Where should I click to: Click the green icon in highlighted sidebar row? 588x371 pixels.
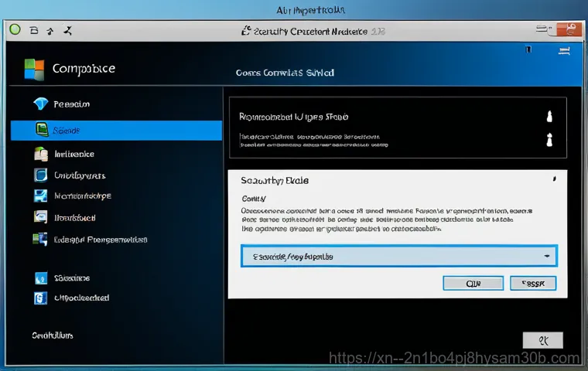click(x=41, y=130)
